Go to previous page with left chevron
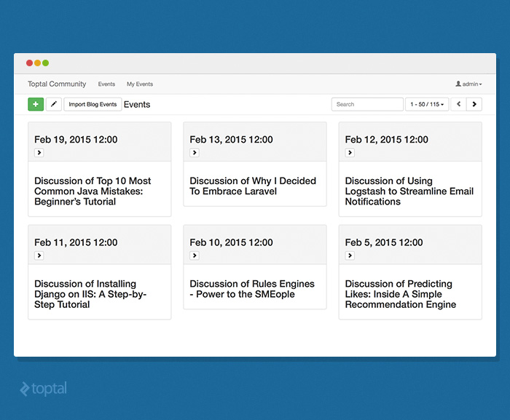 (458, 104)
